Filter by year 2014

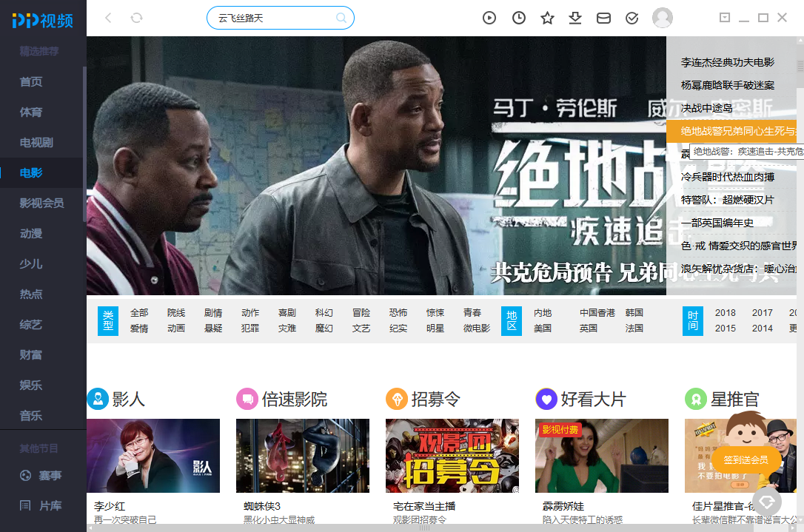click(763, 328)
